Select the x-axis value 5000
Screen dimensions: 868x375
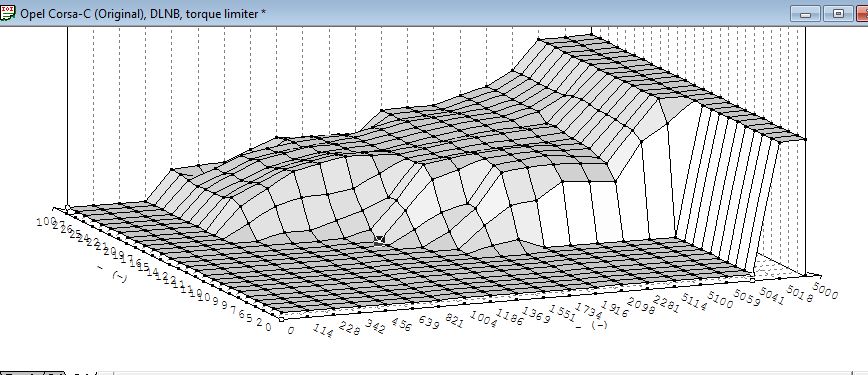(x=825, y=290)
